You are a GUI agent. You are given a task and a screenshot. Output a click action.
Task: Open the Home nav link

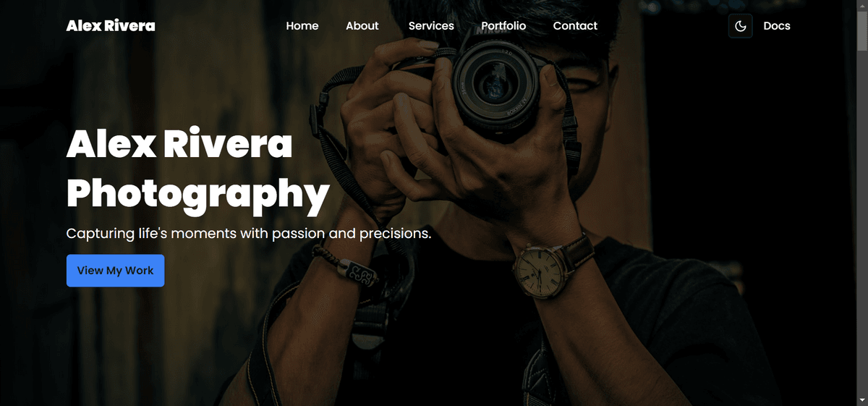tap(302, 26)
